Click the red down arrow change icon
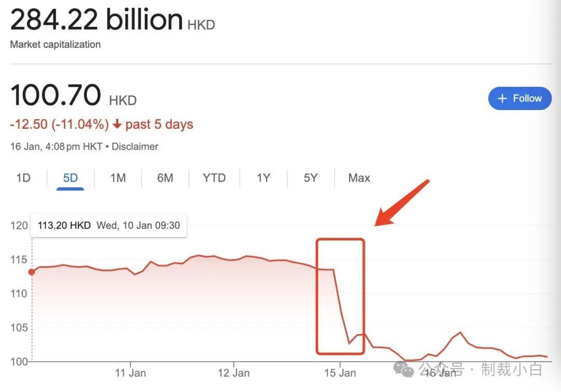 [x=117, y=125]
